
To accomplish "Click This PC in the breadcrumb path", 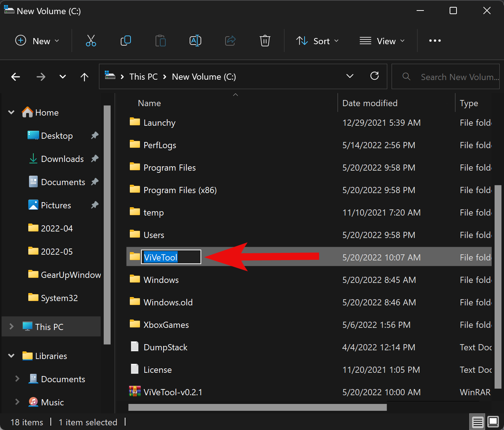I will [144, 77].
